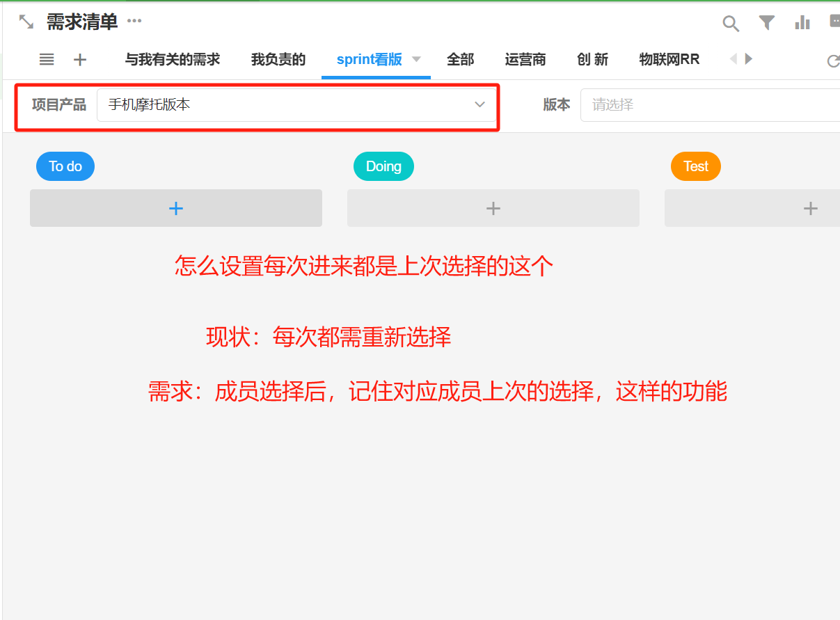Click the refresh icon at right edge

click(x=832, y=61)
